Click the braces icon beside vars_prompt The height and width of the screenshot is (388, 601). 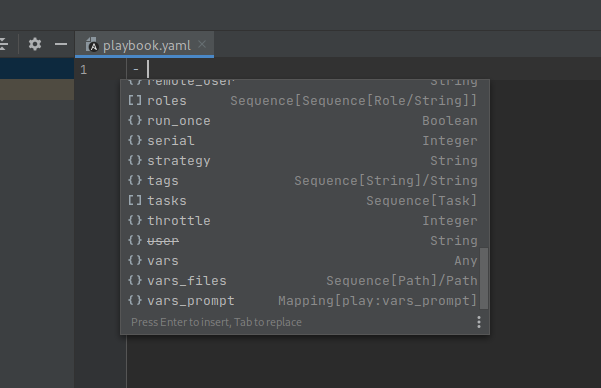[135, 300]
